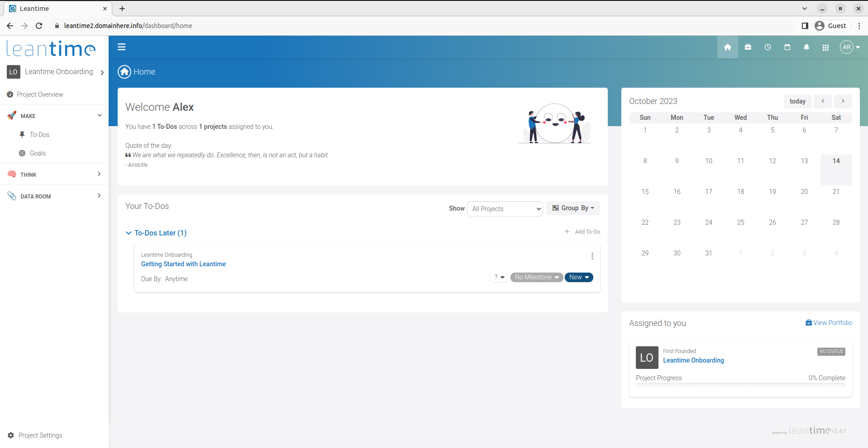Screen dimensions: 868x448
Task: Toggle the browser side panel icon
Action: coord(805,26)
